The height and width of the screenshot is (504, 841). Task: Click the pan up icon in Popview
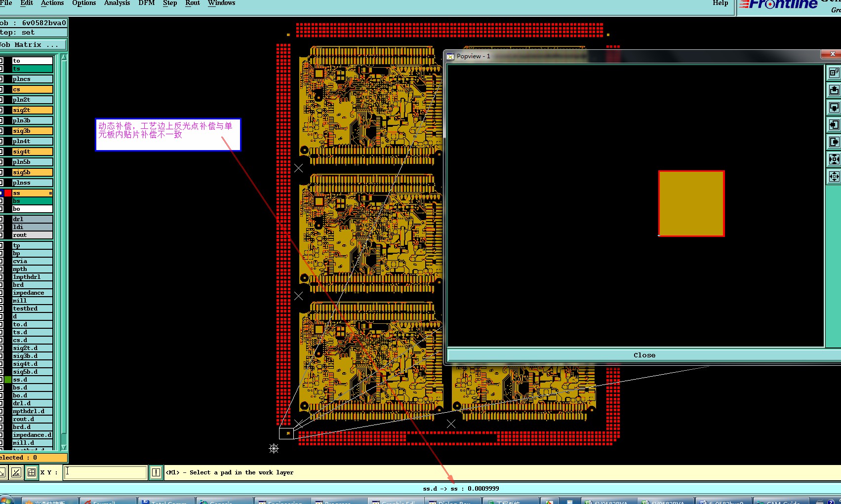coord(834,90)
